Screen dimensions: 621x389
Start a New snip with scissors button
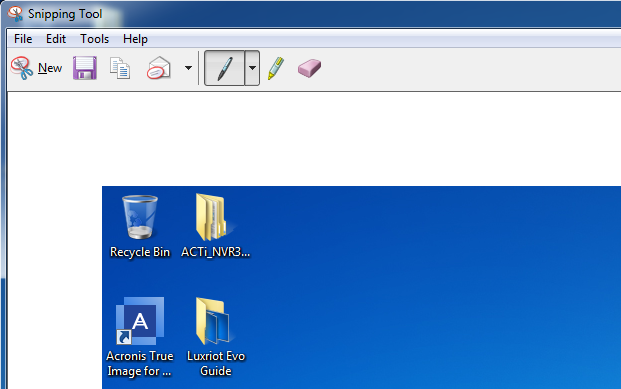tap(36, 68)
